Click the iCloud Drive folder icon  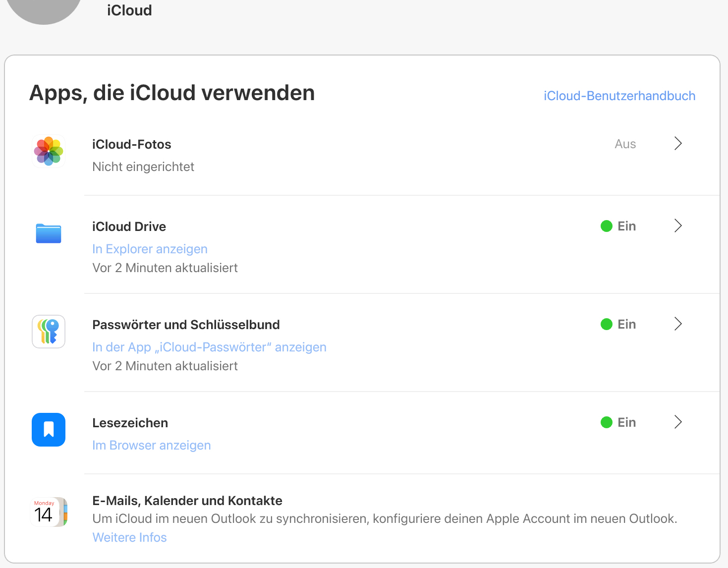(x=49, y=233)
